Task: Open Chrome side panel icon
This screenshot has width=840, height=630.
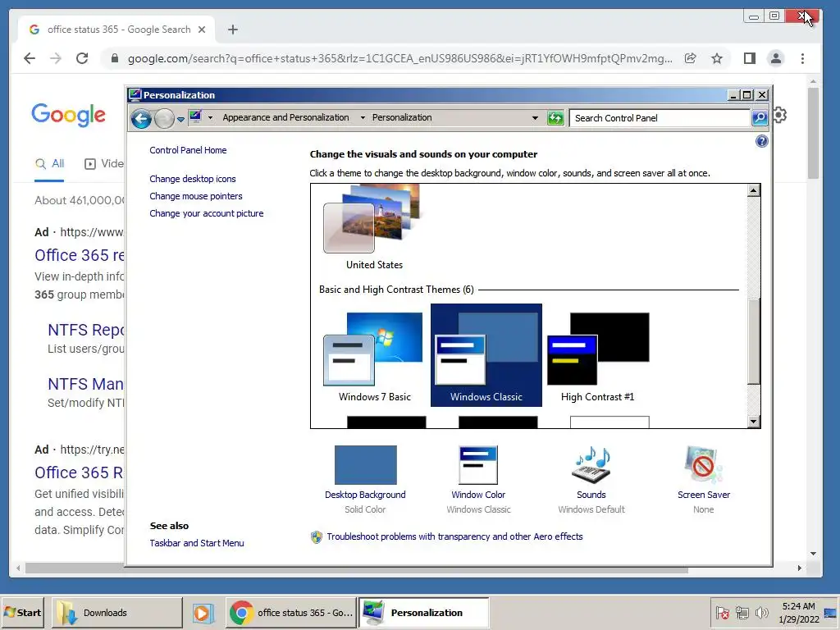Action: (x=750, y=58)
